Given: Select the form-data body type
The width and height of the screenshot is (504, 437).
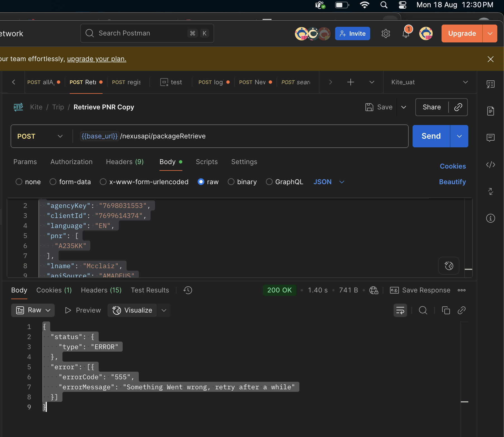Looking at the screenshot, I should [53, 182].
